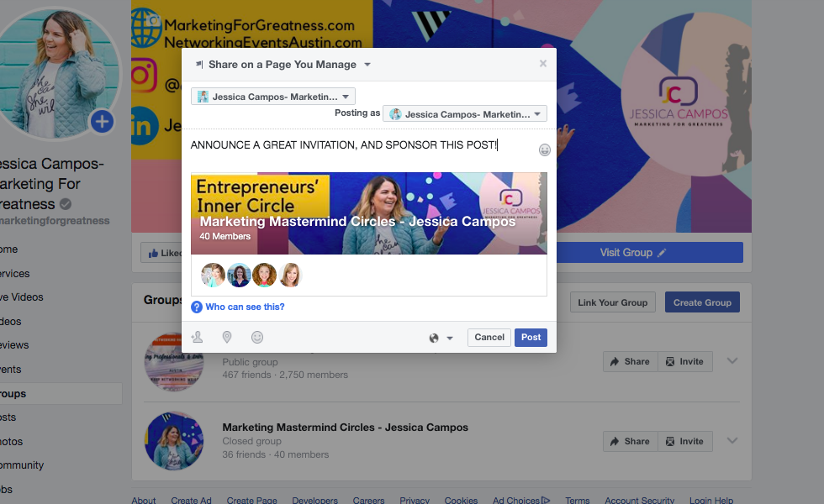Click the check-in location pin icon
Screen dimensions: 824x504
pos(227,337)
